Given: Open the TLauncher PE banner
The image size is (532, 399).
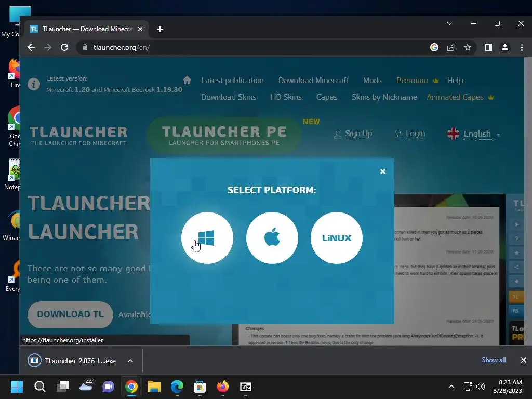Looking at the screenshot, I should click(x=224, y=136).
